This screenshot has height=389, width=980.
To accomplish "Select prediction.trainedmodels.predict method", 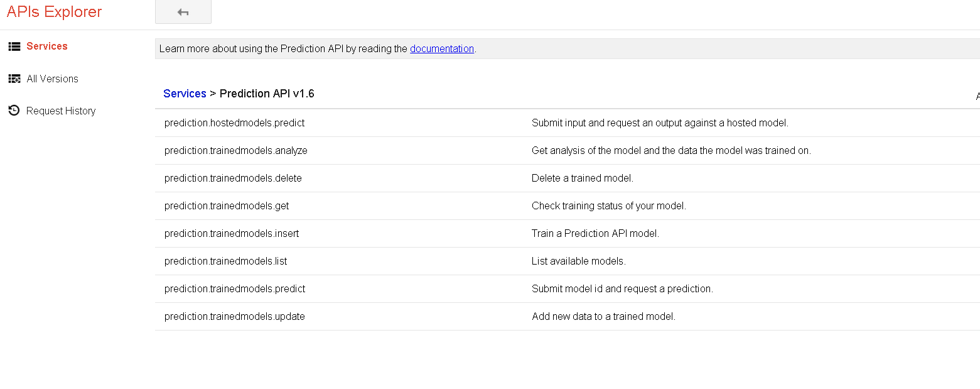I will point(234,289).
